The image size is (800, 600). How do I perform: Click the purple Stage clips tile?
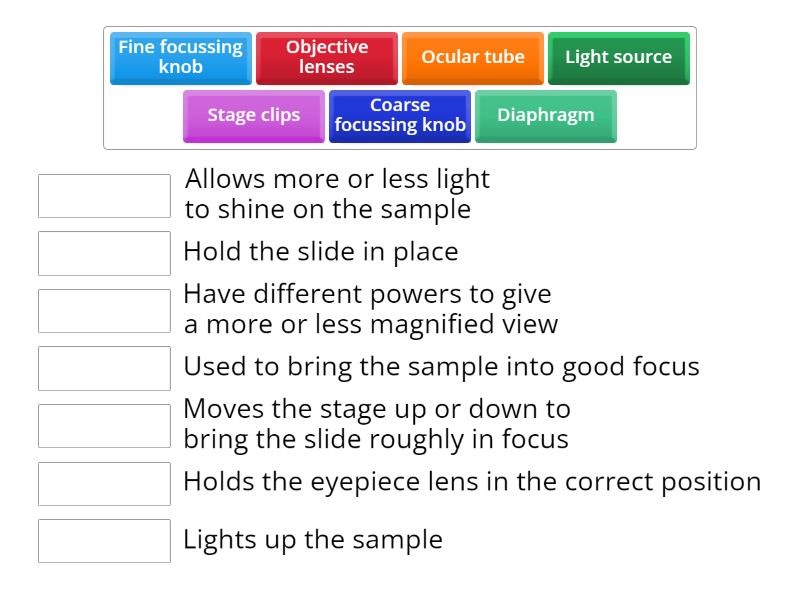point(253,116)
